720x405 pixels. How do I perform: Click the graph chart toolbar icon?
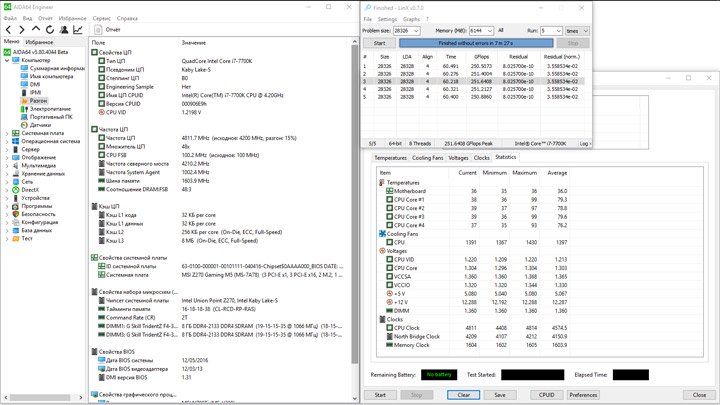[78, 30]
